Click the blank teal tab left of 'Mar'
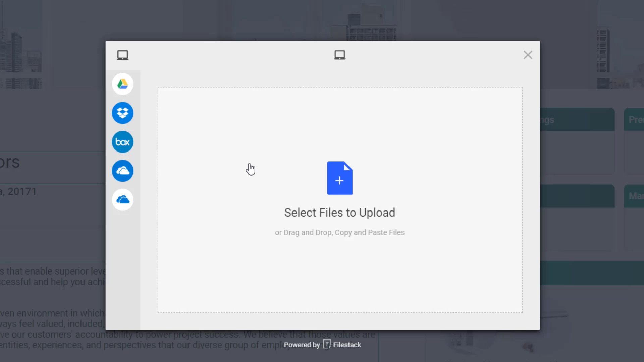Screen dimensions: 644x362 [577, 196]
